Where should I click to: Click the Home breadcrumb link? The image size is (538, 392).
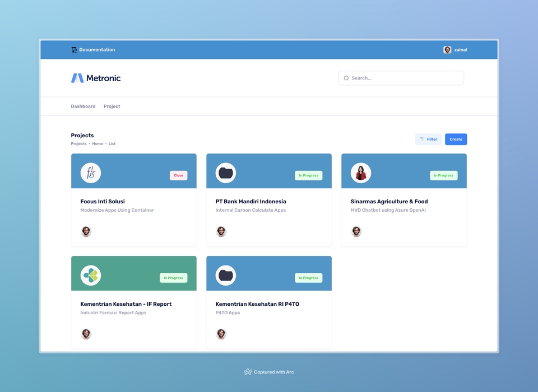pos(98,144)
